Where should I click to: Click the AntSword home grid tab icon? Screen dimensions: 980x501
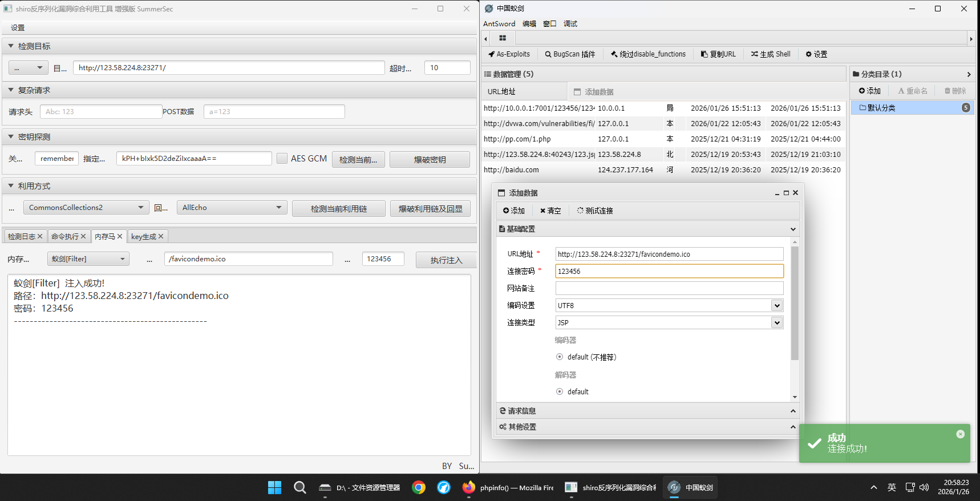pos(503,38)
